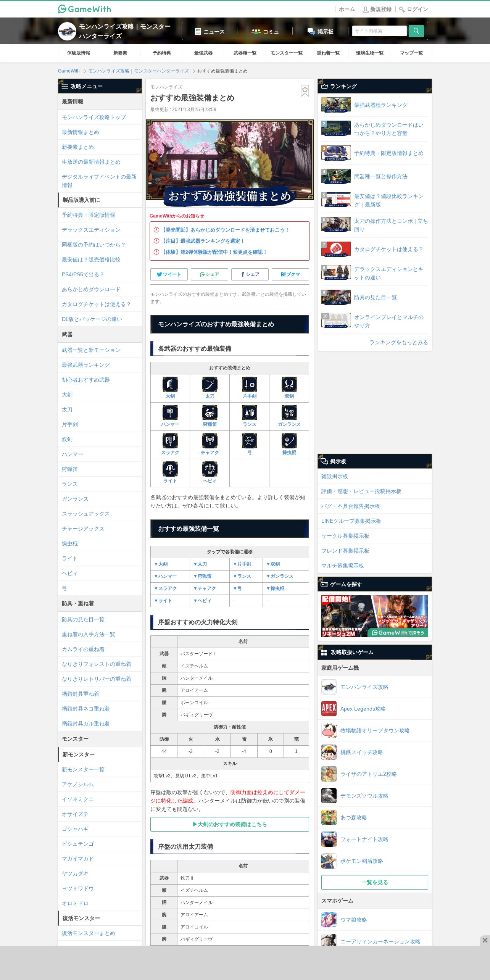Jump to the ▼太刀 section anchor
This screenshot has height=980, width=490.
click(200, 564)
